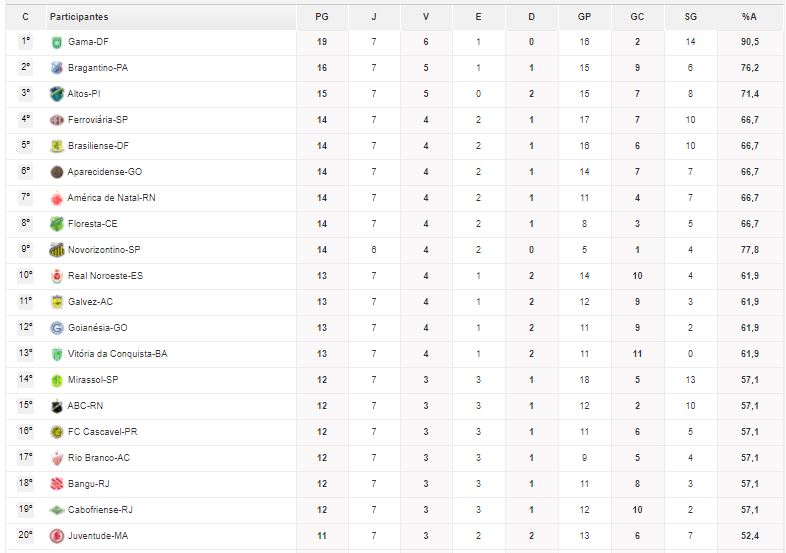This screenshot has height=553, width=786.
Task: Click the GP column header
Action: click(584, 17)
